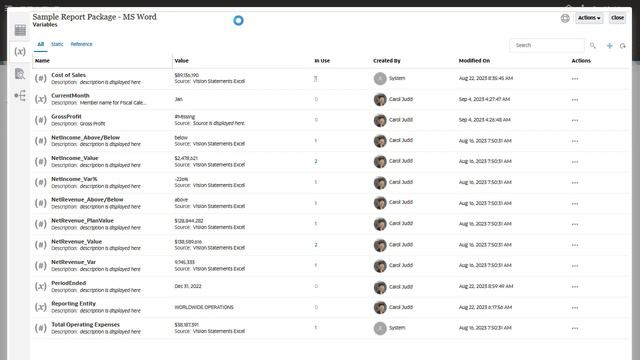Viewport: 640px width, 360px height.
Task: Open the inspect document sidebar icon
Action: click(20, 74)
